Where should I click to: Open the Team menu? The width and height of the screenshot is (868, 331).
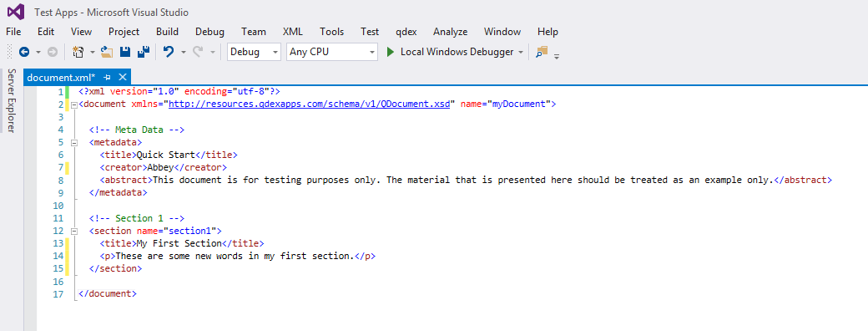tap(254, 32)
